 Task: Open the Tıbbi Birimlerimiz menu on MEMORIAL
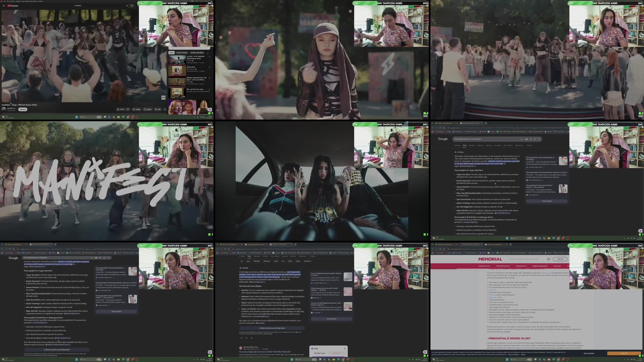click(x=503, y=266)
